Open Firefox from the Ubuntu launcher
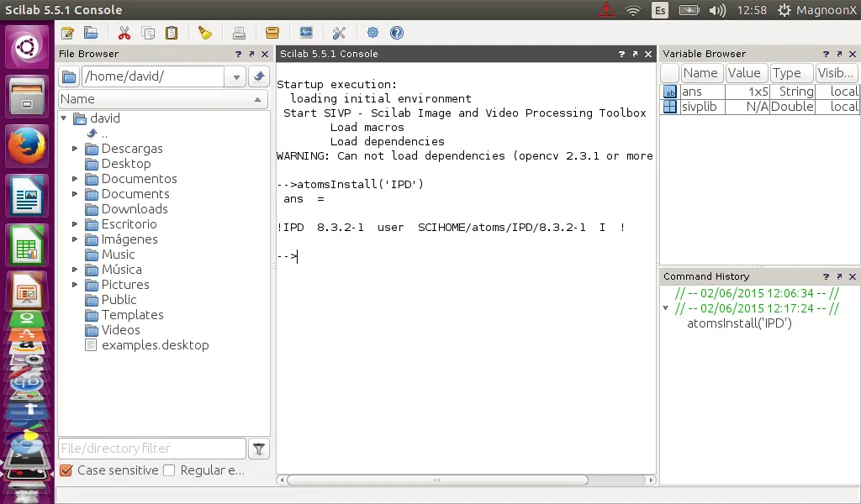 point(26,146)
